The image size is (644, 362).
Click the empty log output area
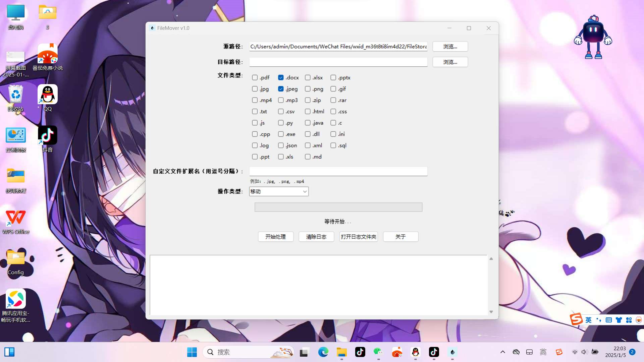coord(318,285)
